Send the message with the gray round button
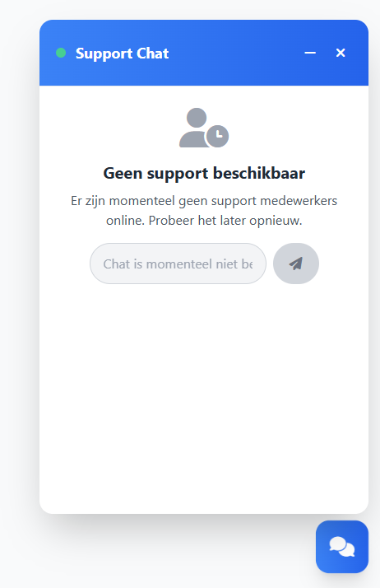The image size is (380, 588). click(296, 264)
